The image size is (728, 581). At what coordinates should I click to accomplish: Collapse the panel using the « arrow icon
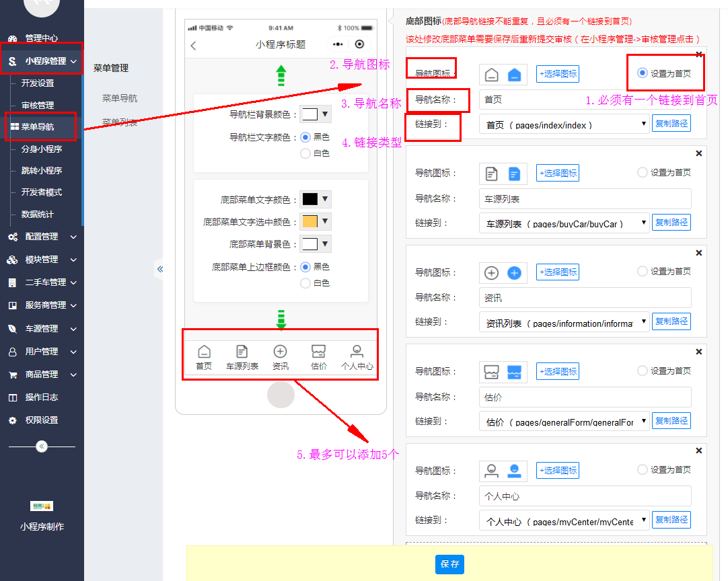tap(160, 269)
